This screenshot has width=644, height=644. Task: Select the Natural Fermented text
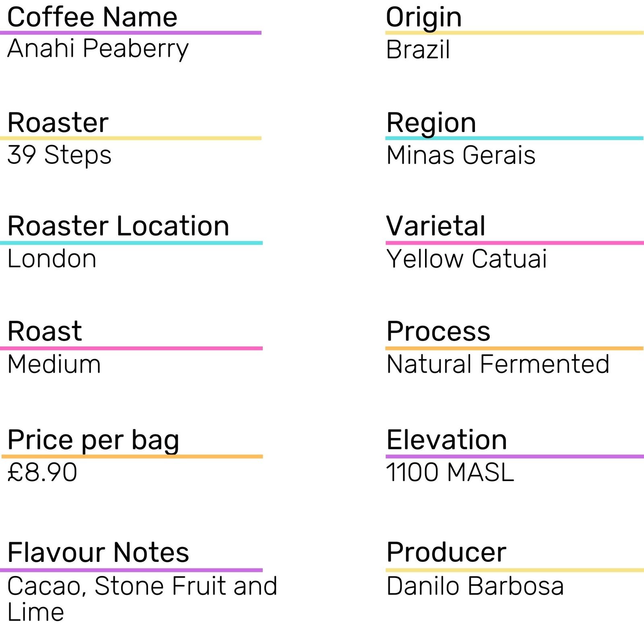pos(498,364)
